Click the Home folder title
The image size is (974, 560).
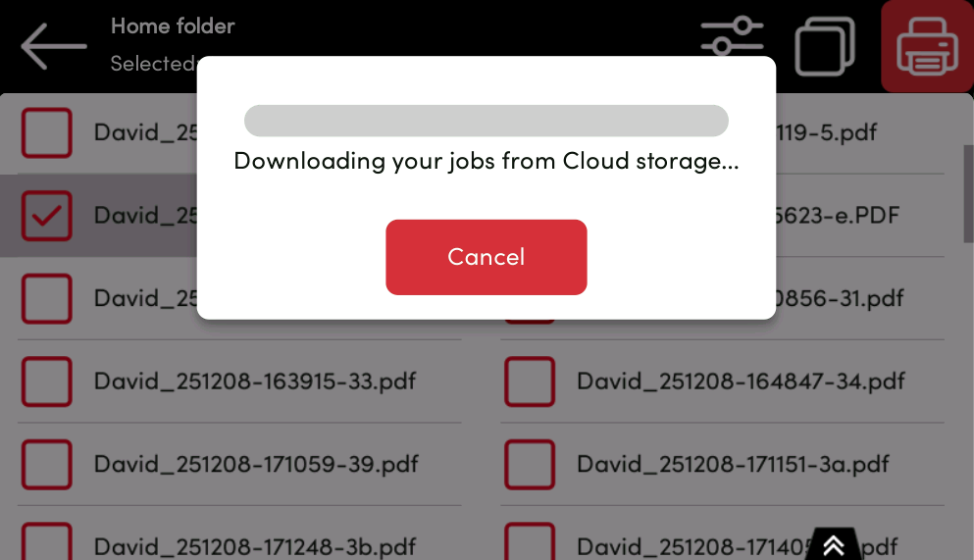pyautogui.click(x=173, y=26)
